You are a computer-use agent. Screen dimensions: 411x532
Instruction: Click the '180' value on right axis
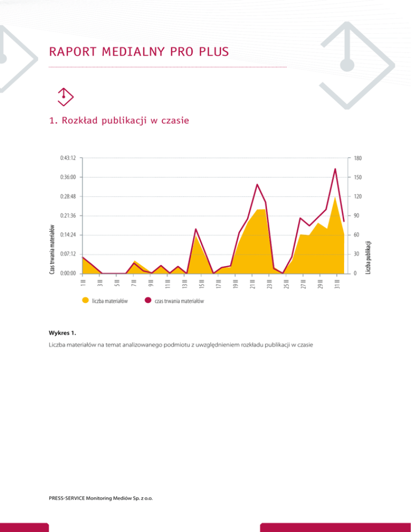pyautogui.click(x=351, y=158)
